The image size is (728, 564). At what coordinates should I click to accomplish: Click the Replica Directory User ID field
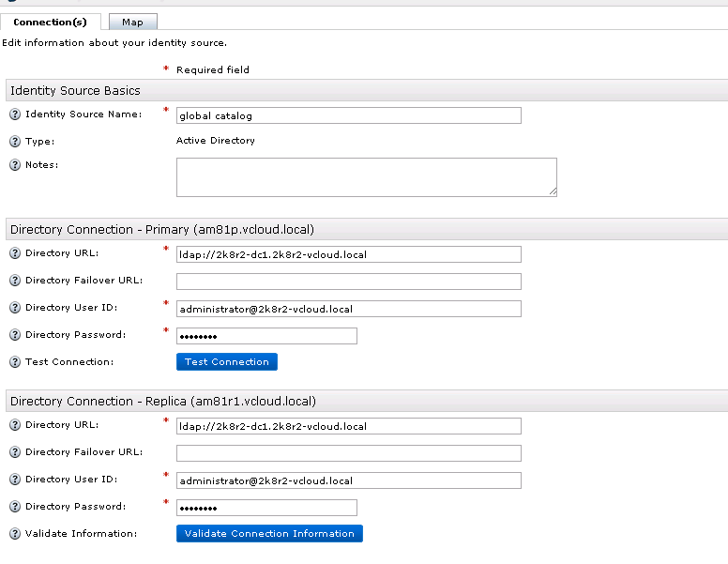348,480
